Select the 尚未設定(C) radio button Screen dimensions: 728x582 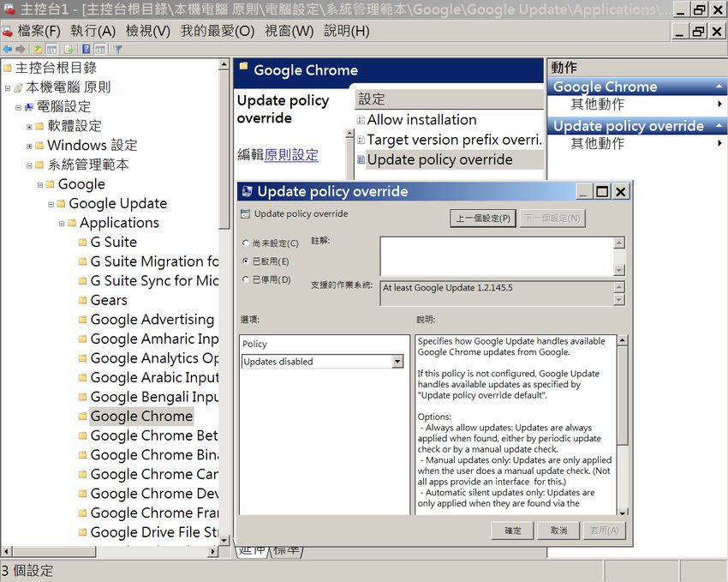(x=246, y=243)
